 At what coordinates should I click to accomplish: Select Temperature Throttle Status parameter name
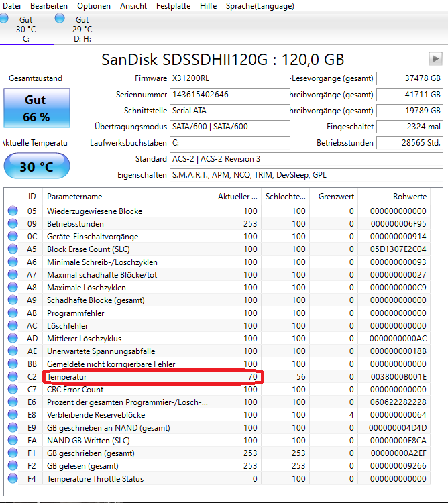(95, 479)
